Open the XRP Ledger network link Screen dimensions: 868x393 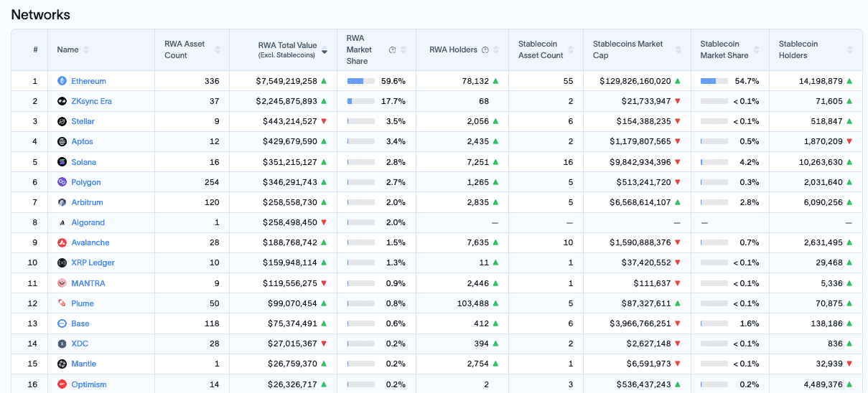pyautogui.click(x=93, y=262)
